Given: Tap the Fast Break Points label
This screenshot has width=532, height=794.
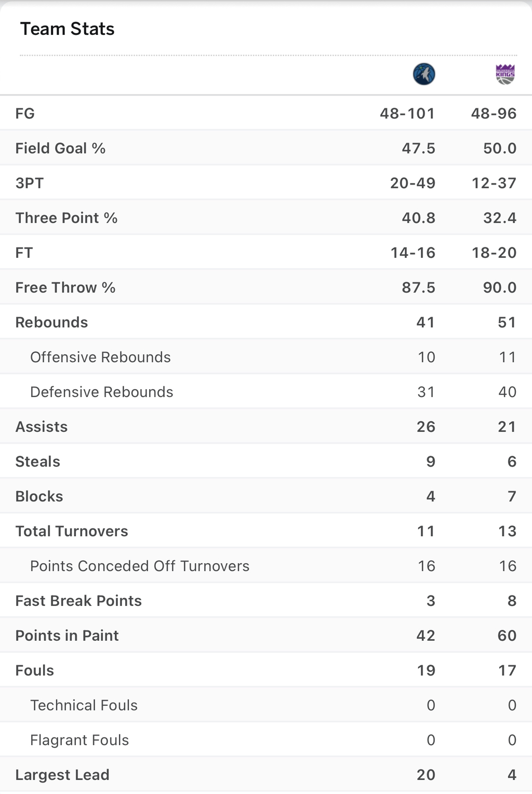Looking at the screenshot, I should click(78, 601).
